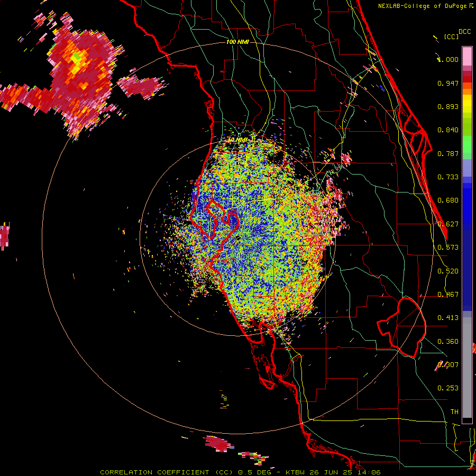Click the 100 NMI range ring label

[x=237, y=42]
